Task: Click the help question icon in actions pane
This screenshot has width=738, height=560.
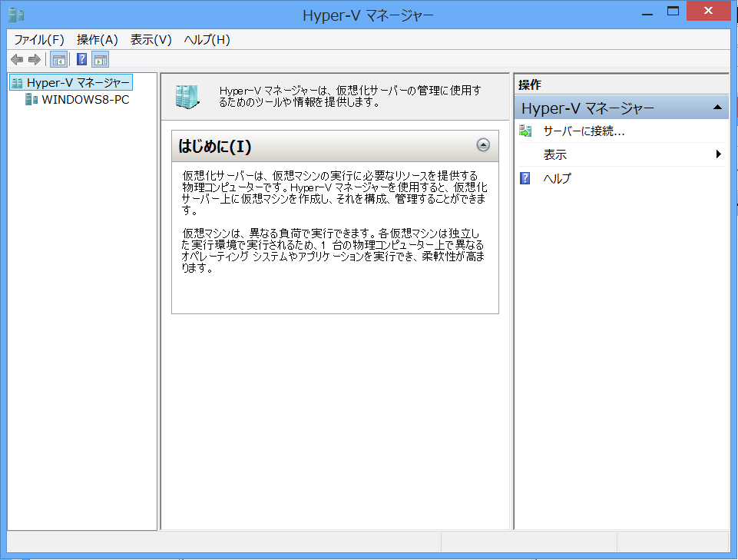Action: (525, 178)
